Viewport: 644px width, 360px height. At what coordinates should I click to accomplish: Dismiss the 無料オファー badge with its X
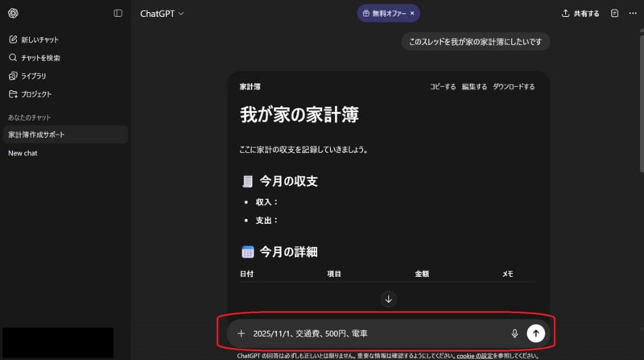tap(412, 13)
